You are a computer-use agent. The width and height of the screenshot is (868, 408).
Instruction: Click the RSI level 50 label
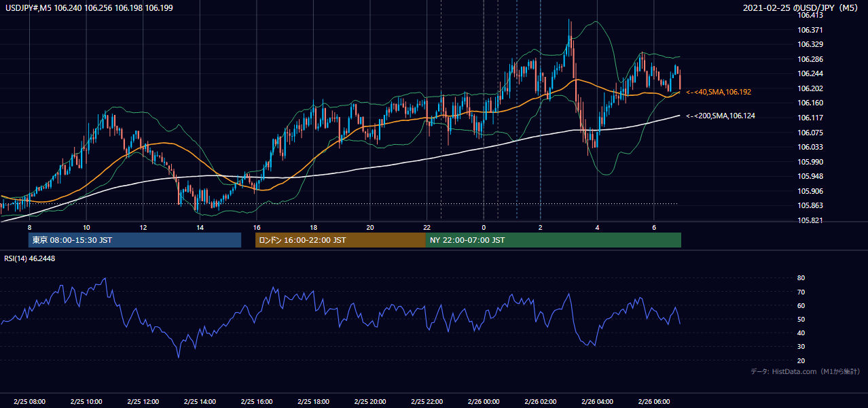801,319
